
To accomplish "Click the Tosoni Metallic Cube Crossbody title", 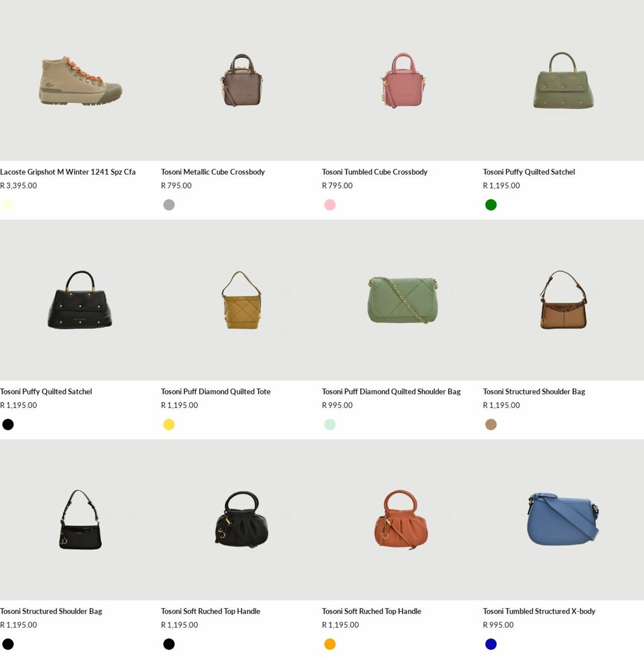I will click(213, 172).
